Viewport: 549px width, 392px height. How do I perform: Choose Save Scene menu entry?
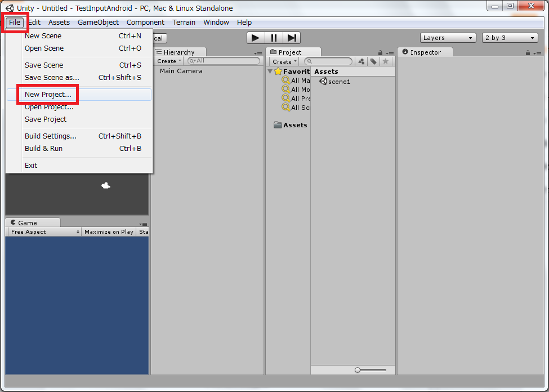79,65
